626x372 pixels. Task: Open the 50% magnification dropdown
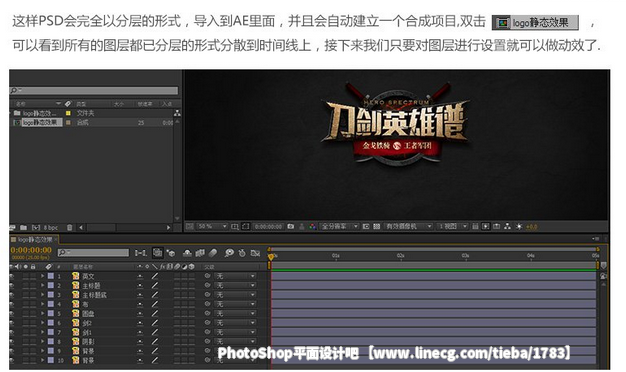point(212,226)
